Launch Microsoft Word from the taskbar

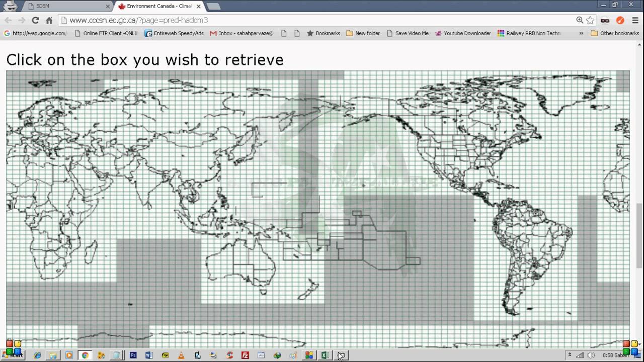[149, 355]
